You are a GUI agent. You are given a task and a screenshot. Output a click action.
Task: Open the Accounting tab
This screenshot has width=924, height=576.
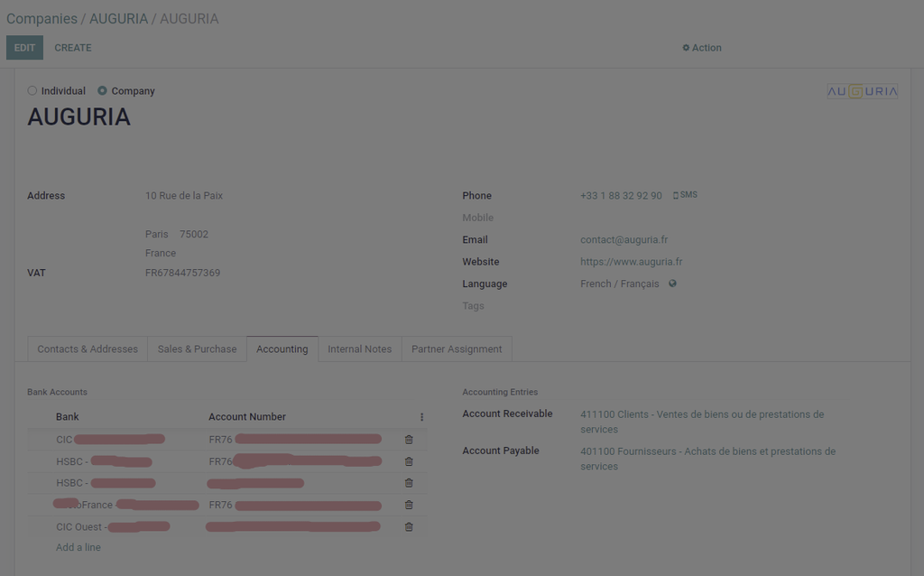click(282, 349)
